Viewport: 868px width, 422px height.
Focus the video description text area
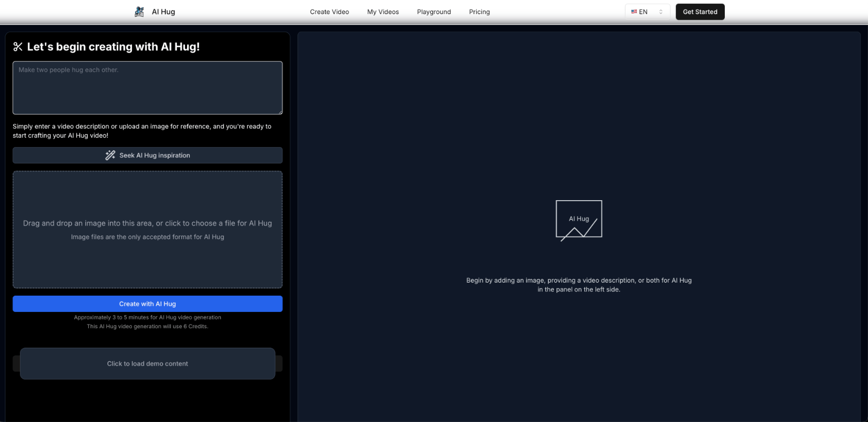pos(148,88)
